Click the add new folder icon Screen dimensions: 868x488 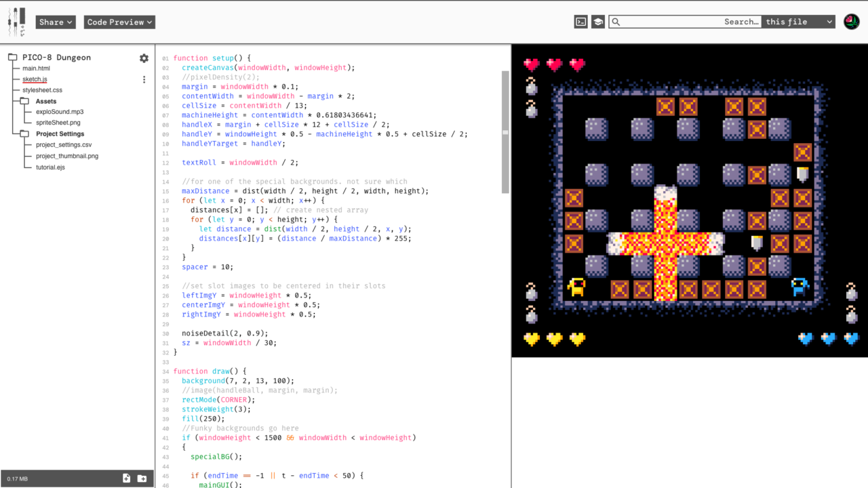click(x=142, y=479)
